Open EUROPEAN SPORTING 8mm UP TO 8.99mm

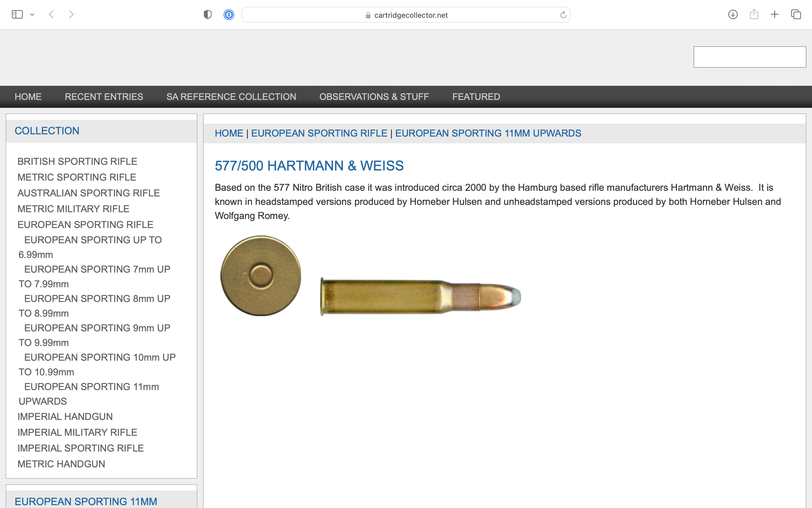coord(94,306)
